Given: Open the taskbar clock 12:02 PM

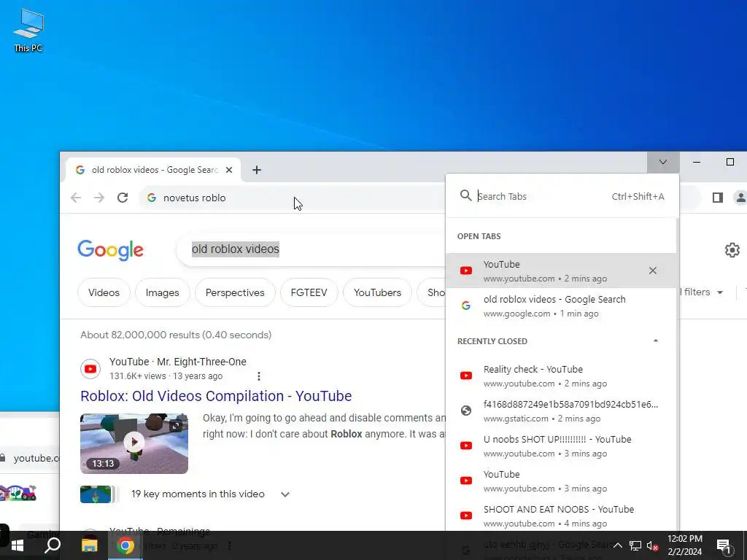Looking at the screenshot, I should pyautogui.click(x=684, y=545).
